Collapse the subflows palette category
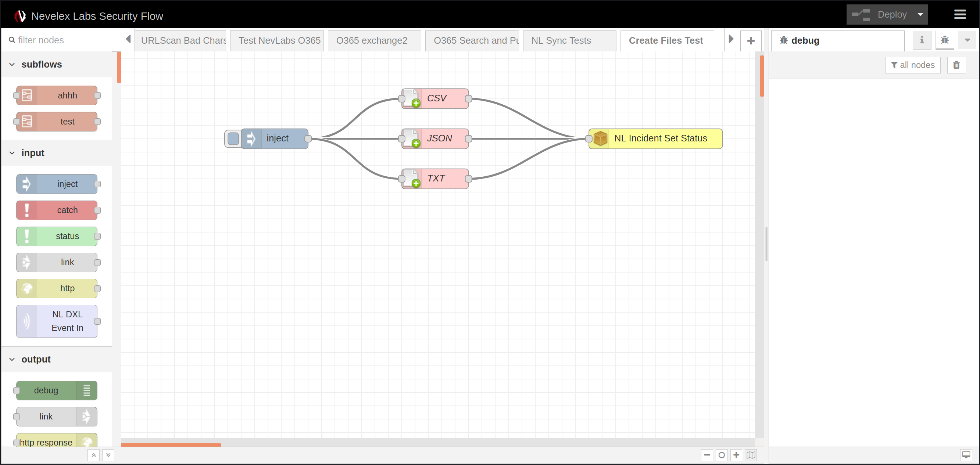Image resolution: width=980 pixels, height=465 pixels. (12, 65)
